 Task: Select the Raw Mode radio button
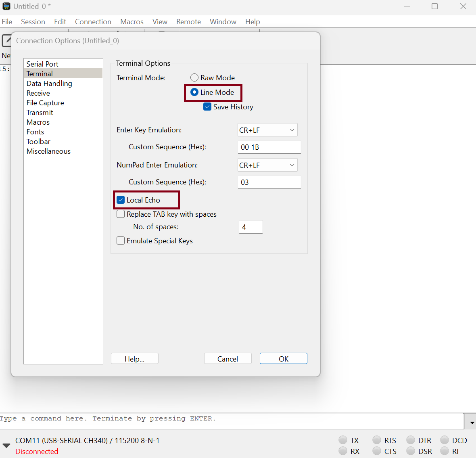point(194,77)
